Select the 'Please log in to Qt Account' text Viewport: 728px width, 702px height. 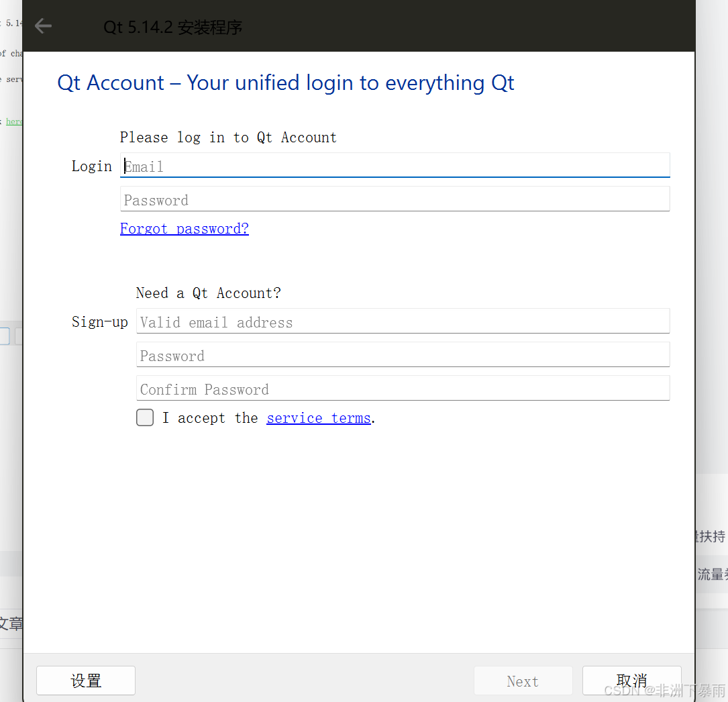coord(228,138)
